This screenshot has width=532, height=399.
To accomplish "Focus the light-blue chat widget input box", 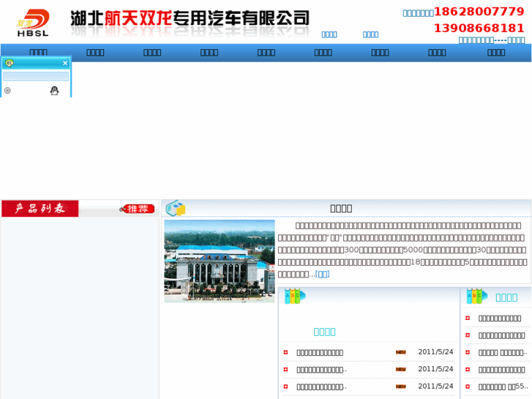I will 36,76.
